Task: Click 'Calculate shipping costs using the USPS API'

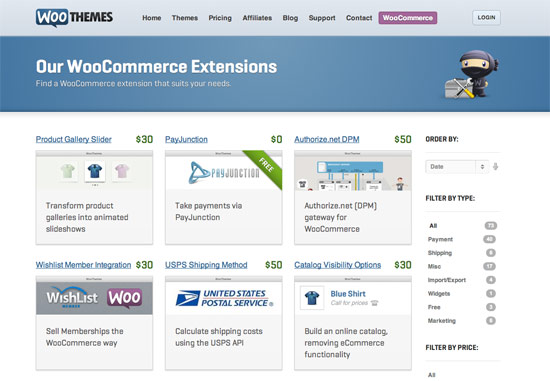Action: coord(219,337)
